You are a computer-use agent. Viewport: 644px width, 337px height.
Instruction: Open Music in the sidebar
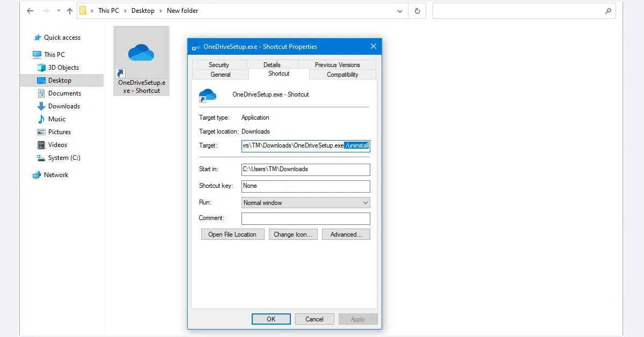tap(57, 119)
